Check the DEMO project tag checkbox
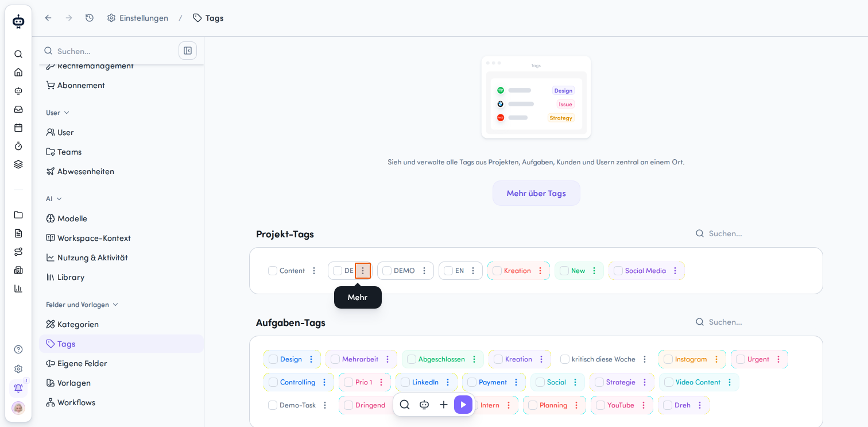Screen dimensions: 868x427 pos(387,271)
